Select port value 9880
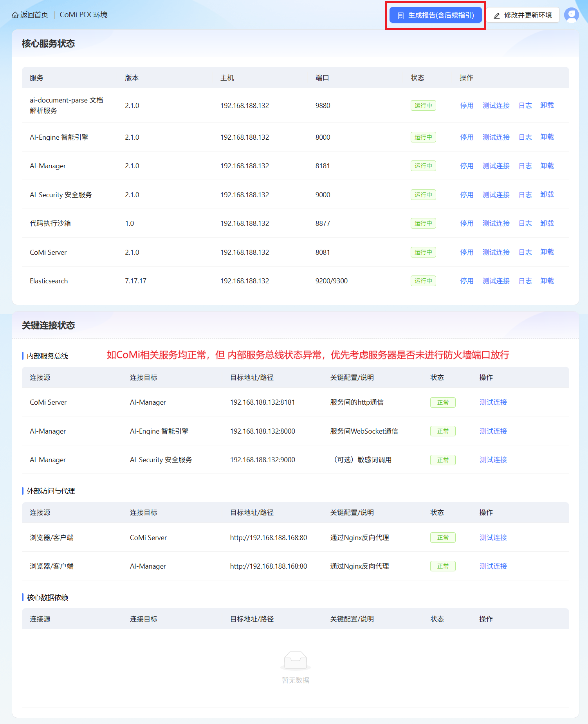The width and height of the screenshot is (588, 724). pos(323,106)
